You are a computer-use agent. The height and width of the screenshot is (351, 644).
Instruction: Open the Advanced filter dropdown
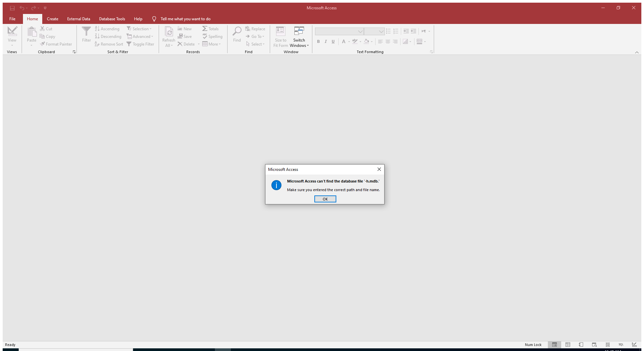[140, 37]
